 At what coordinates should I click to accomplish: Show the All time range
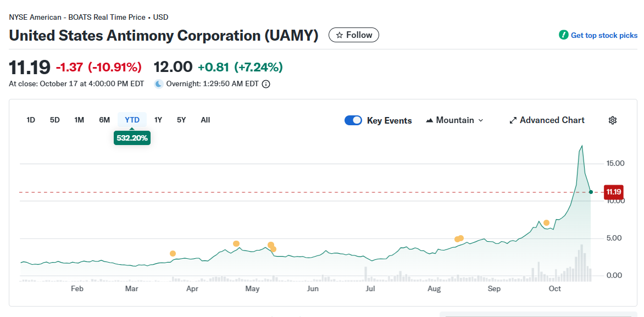click(205, 120)
